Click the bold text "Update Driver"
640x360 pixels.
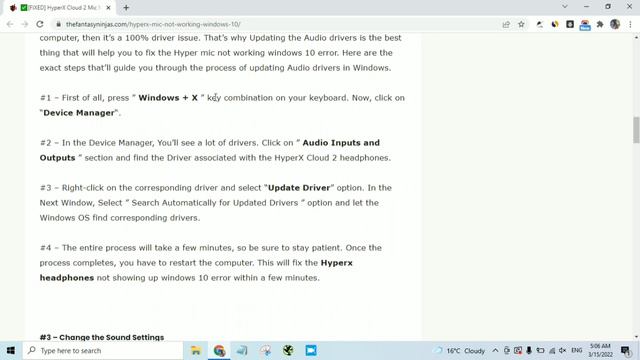(299, 188)
